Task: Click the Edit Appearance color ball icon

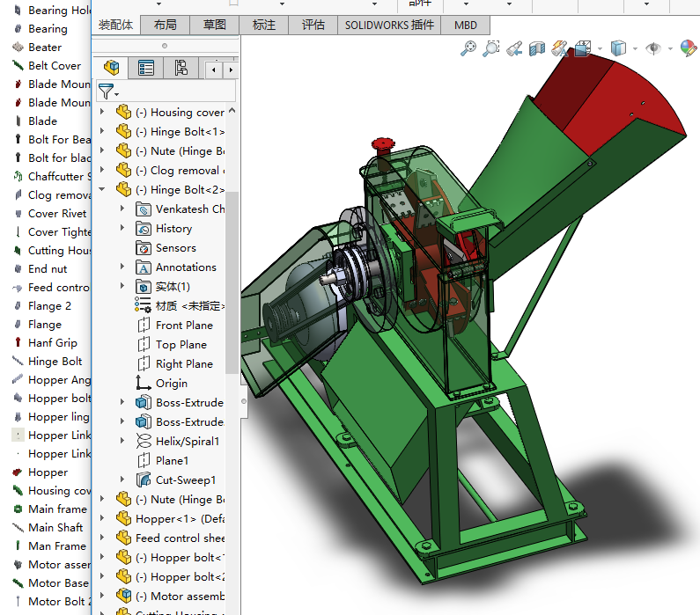Action: coord(689,48)
